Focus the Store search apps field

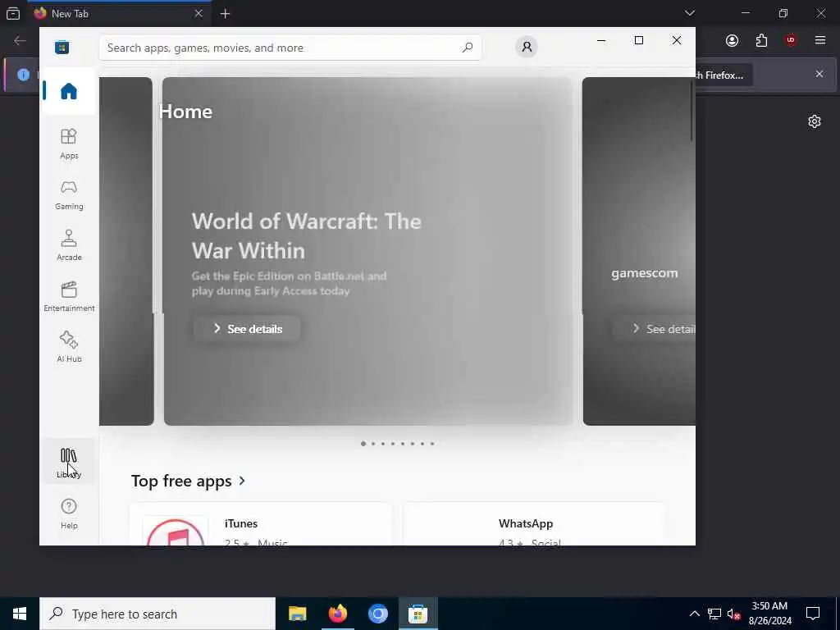tap(290, 48)
